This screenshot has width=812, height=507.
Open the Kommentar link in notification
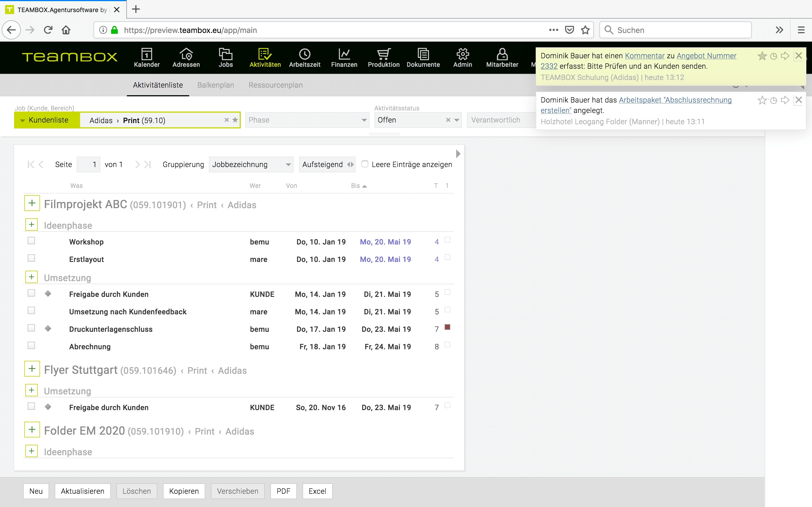point(644,56)
